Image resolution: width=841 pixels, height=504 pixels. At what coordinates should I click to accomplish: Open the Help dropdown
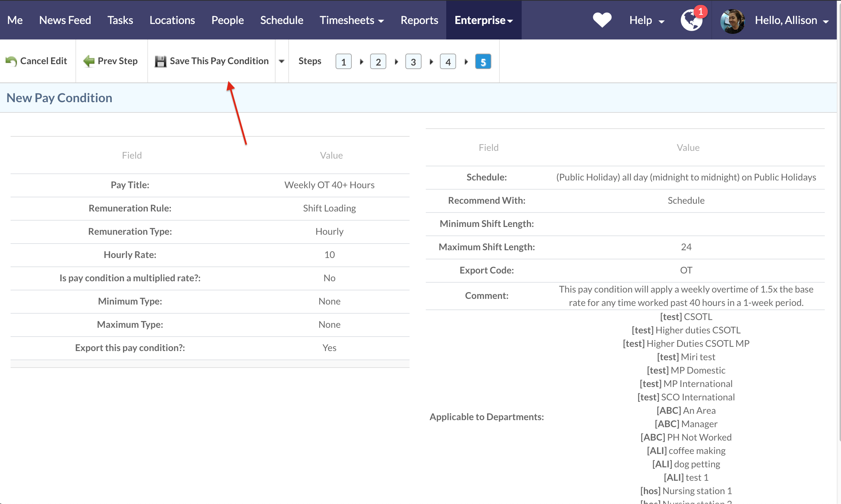(646, 20)
